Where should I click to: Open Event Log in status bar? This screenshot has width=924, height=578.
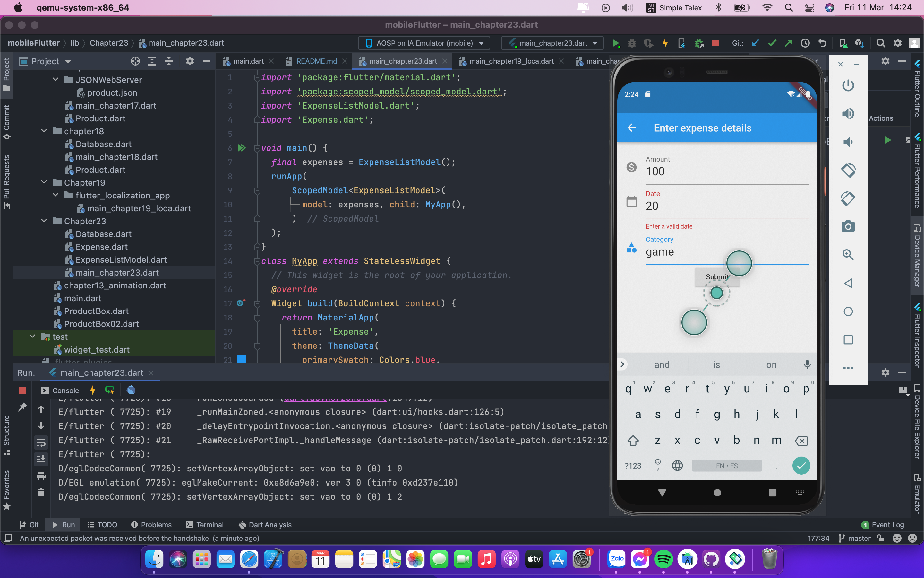[883, 525]
